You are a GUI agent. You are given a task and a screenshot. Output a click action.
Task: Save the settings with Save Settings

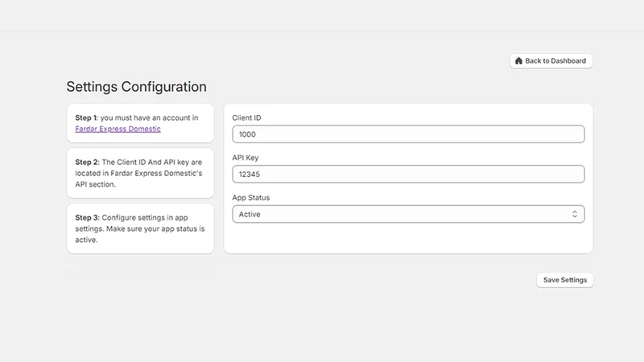click(565, 280)
